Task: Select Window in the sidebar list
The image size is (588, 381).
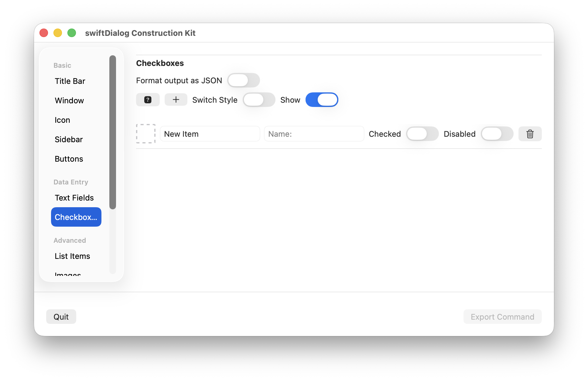Action: click(x=69, y=101)
